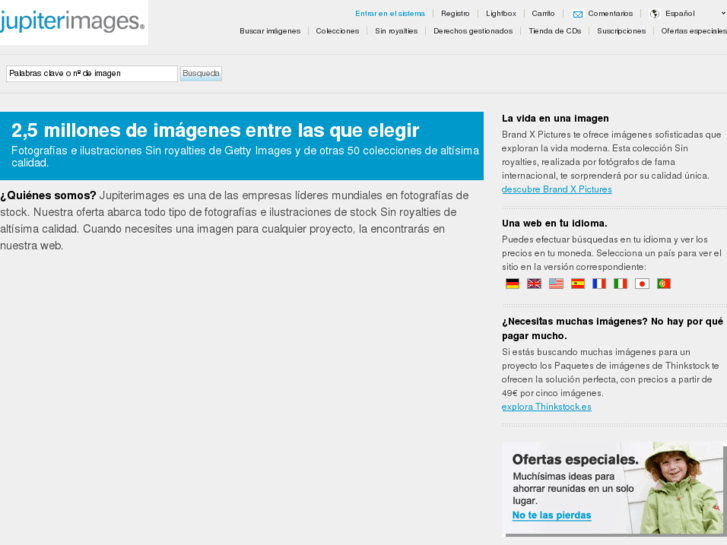Click No te las pierdas link
The image size is (727, 545).
551,515
